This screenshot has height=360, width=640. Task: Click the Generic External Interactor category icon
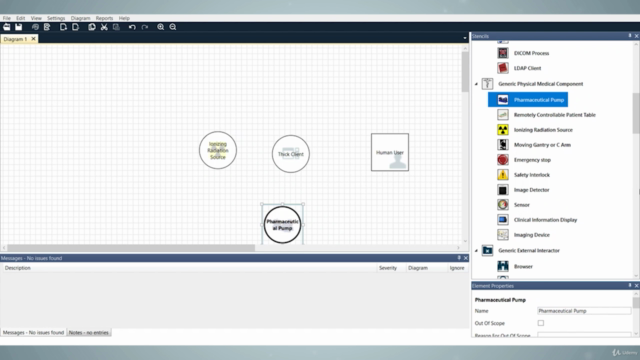[487, 250]
